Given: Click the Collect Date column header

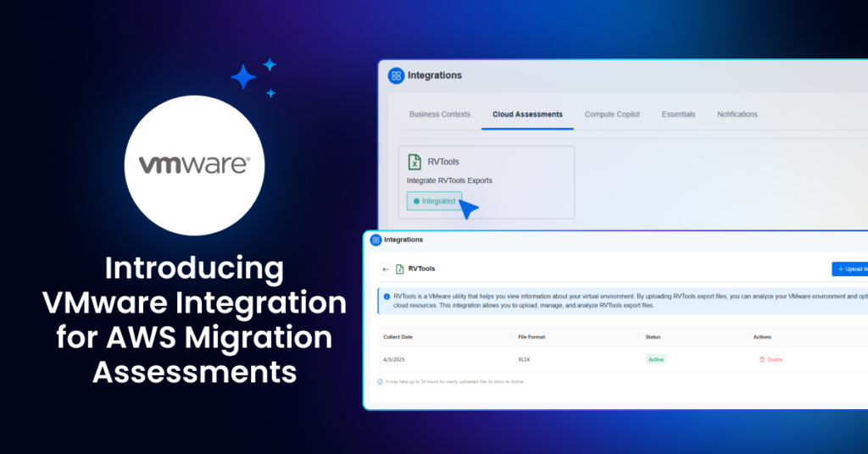Looking at the screenshot, I should coord(398,337).
